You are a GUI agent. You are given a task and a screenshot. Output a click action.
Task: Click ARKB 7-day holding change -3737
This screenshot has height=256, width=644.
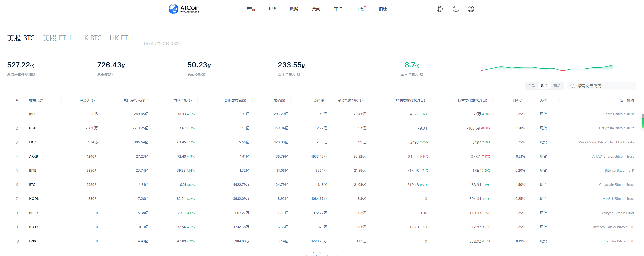(475, 156)
